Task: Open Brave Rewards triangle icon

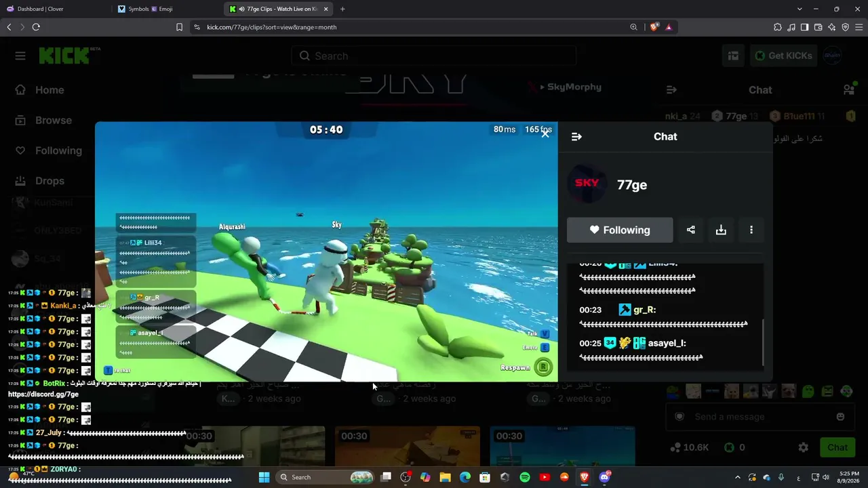Action: click(x=669, y=27)
